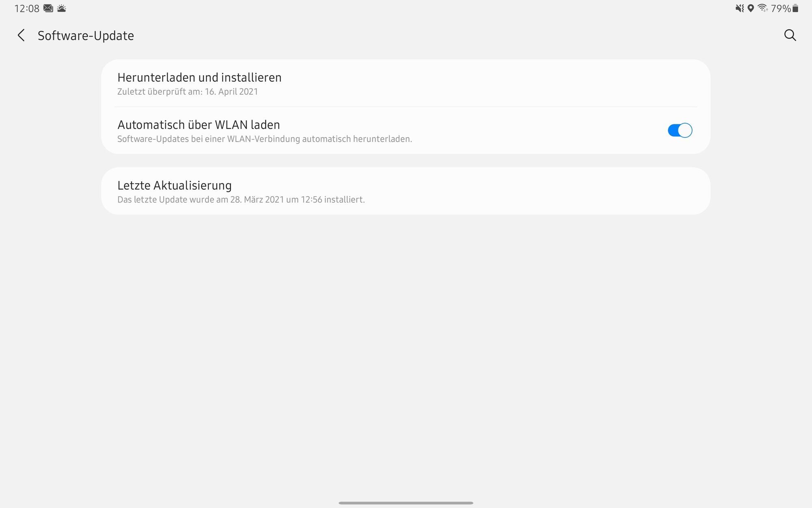Image resolution: width=812 pixels, height=508 pixels.
Task: Tap the bottom navigation gesture handle
Action: pyautogui.click(x=406, y=503)
